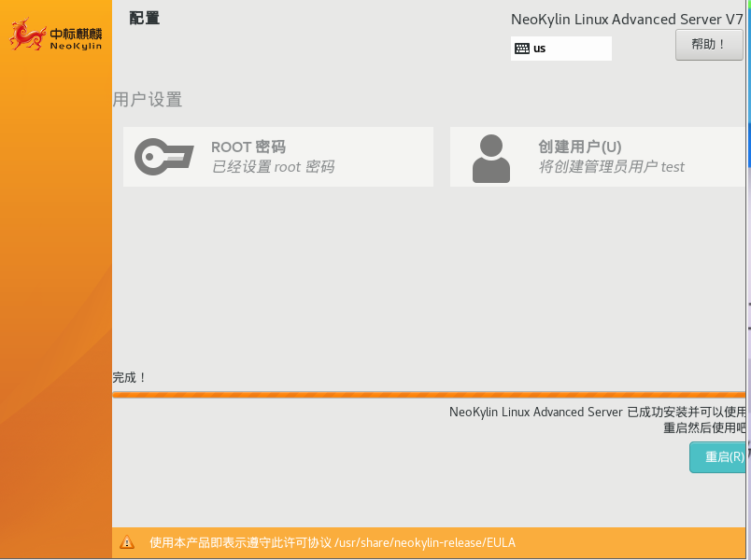This screenshot has height=560, width=751.
Task: Click the keyboard icon next to us
Action: 522,49
